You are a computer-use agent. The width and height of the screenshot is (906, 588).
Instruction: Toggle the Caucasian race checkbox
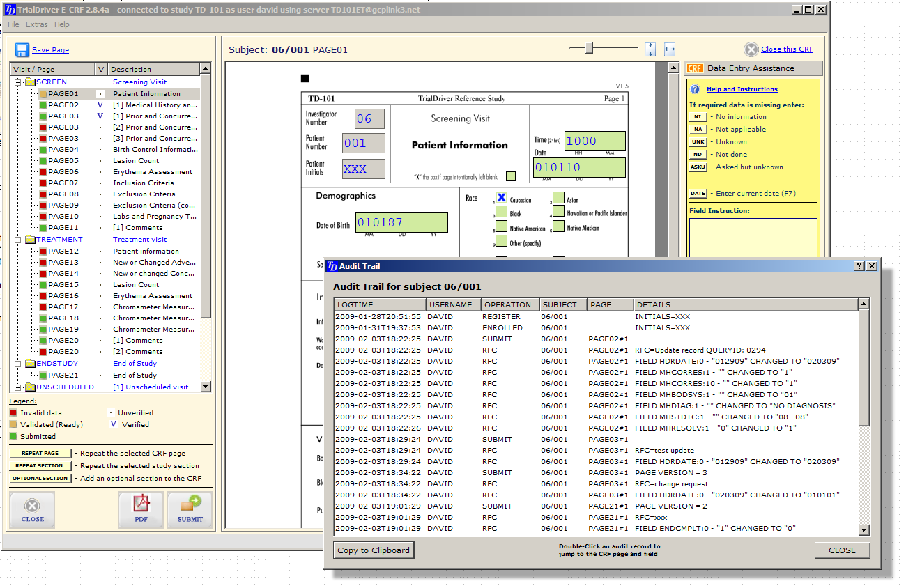(x=501, y=198)
